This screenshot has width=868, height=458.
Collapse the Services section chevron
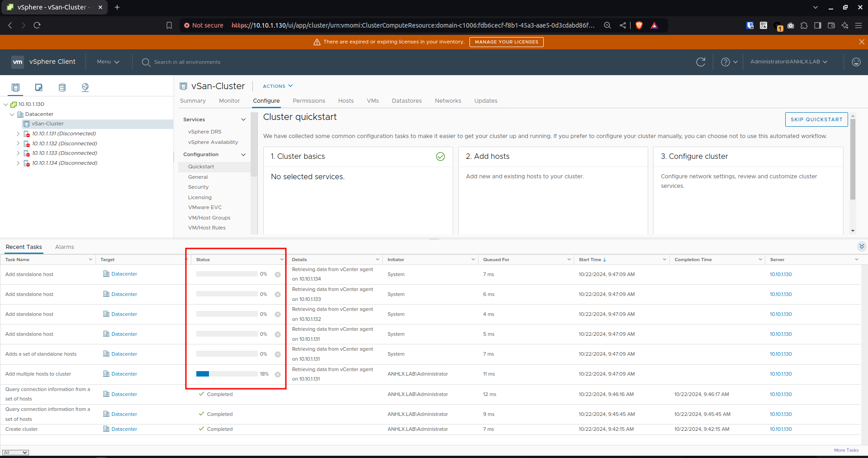[243, 119]
